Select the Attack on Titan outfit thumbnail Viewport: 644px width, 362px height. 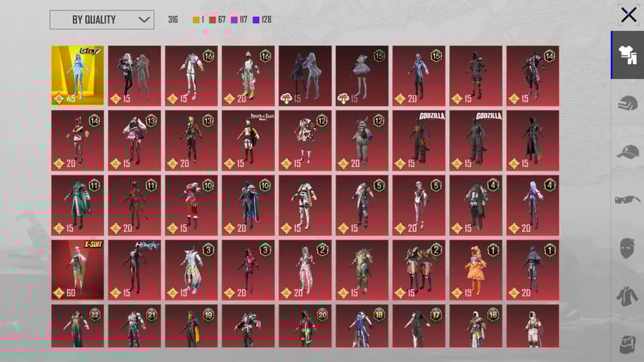point(249,140)
